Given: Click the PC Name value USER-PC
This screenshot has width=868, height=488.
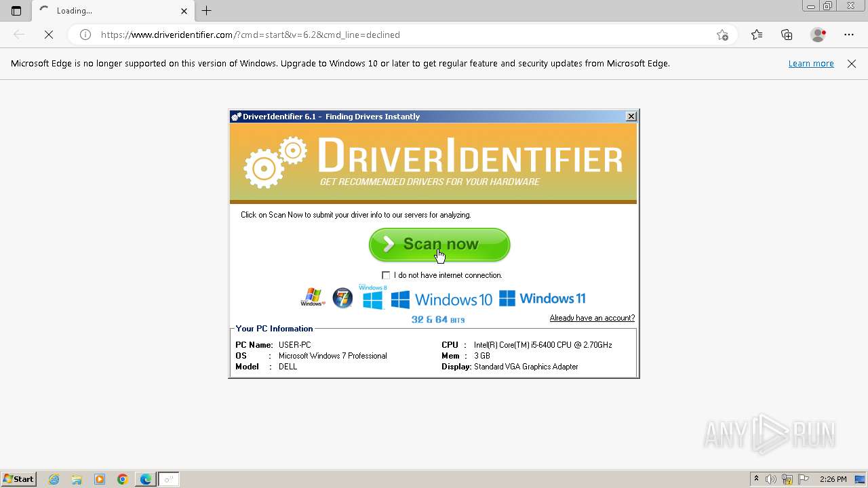Looking at the screenshot, I should tap(294, 345).
